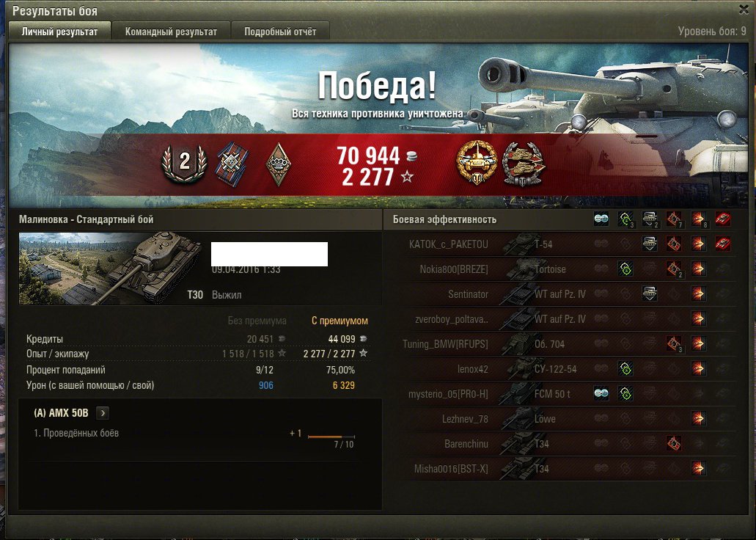The image size is (756, 540).
Task: Click the critical hits icon for Tuning_BMW
Action: coord(674,343)
